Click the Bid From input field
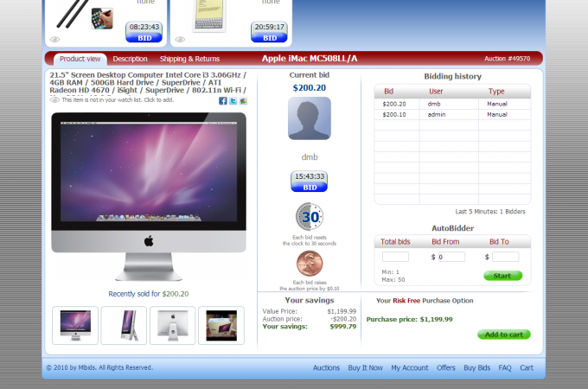Viewport: 588px width, 389px height. (x=451, y=257)
